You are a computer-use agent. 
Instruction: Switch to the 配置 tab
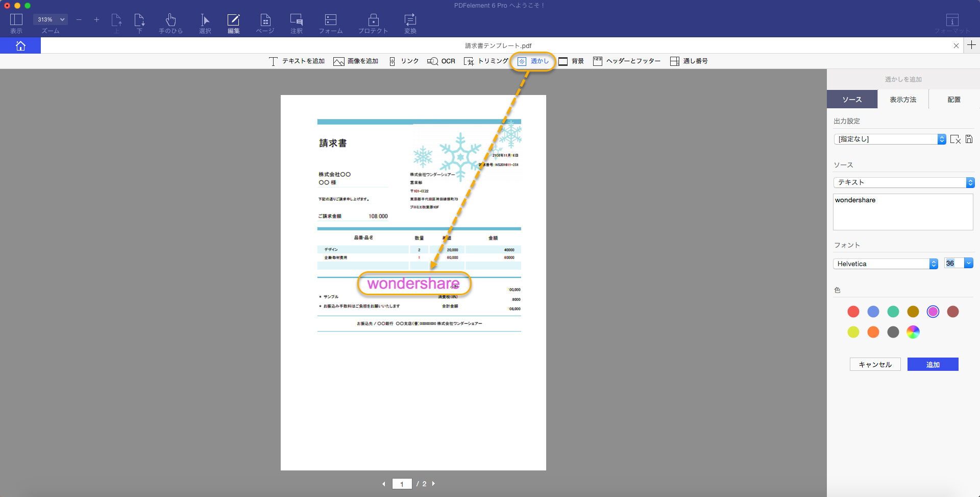point(954,99)
